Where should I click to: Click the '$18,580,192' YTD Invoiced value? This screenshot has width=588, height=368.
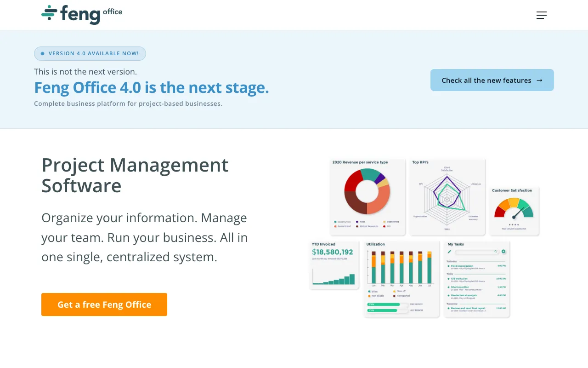point(333,252)
